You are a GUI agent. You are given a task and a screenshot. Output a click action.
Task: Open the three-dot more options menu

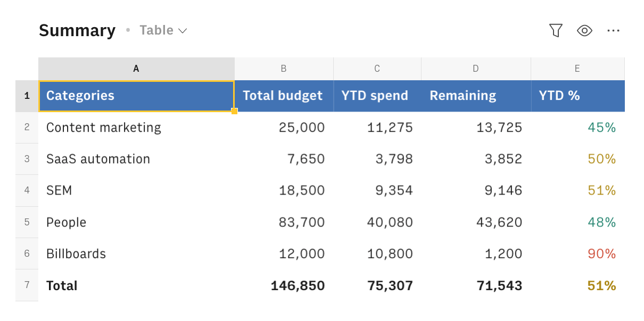[613, 30]
